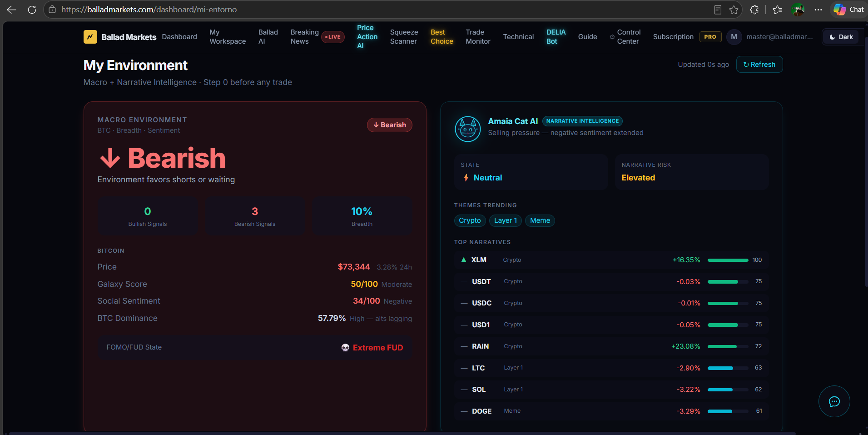Click the DOGE score progress bar

coord(728,411)
